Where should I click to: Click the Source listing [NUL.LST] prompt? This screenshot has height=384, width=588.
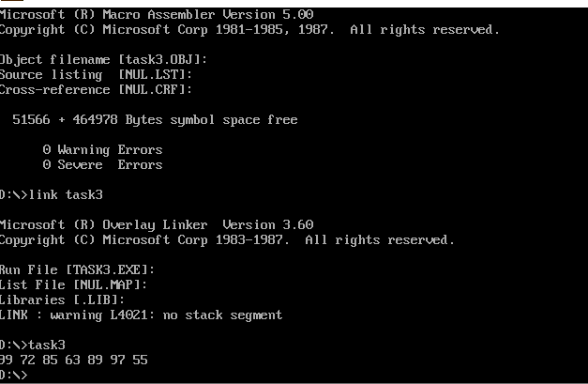[96, 75]
